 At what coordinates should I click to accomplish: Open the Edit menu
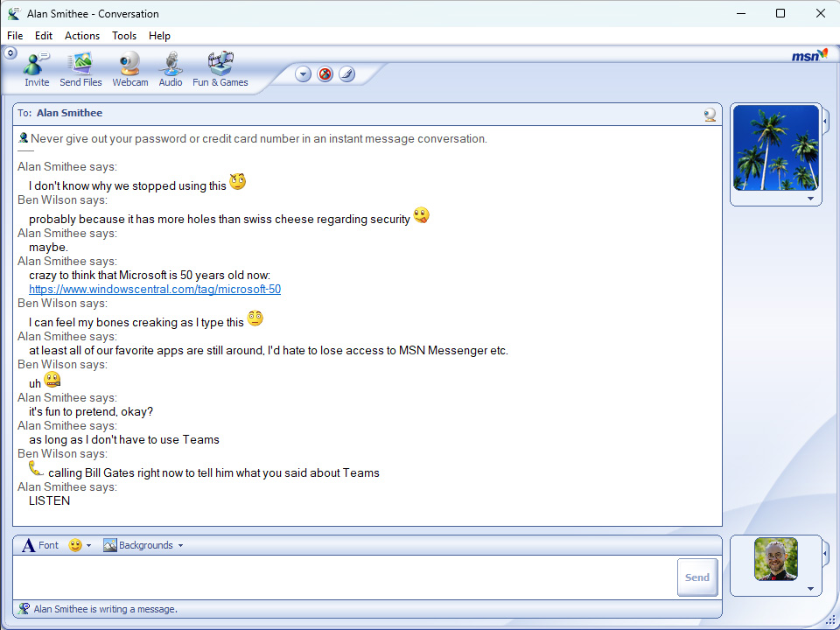(x=44, y=36)
